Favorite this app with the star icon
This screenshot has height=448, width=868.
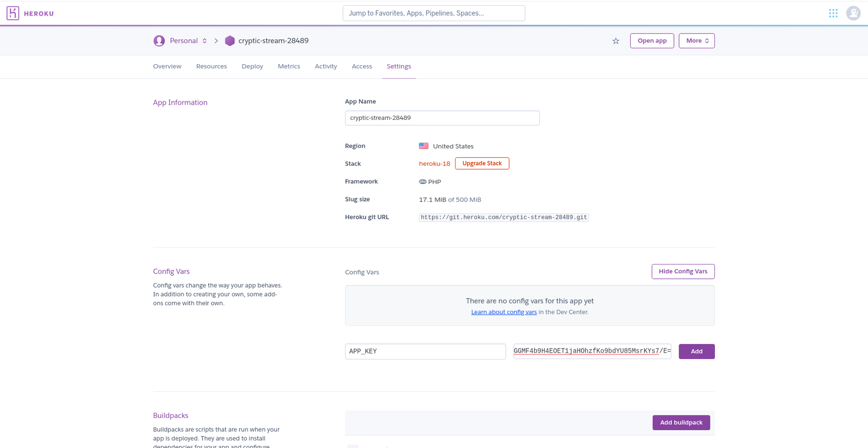(x=615, y=41)
